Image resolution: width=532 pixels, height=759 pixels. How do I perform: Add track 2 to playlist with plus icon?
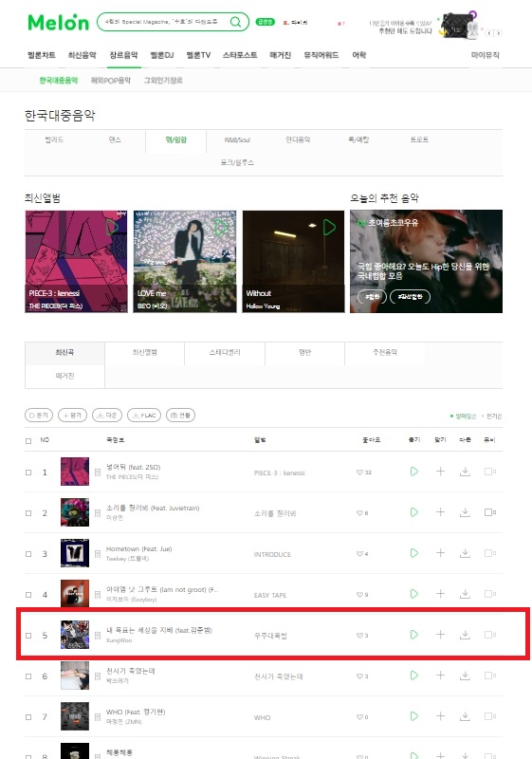coord(440,512)
